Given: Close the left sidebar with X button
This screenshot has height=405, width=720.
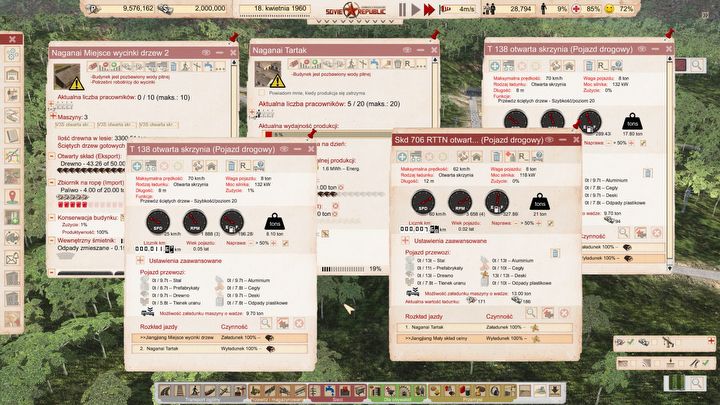Looking at the screenshot, I should click(x=12, y=39).
